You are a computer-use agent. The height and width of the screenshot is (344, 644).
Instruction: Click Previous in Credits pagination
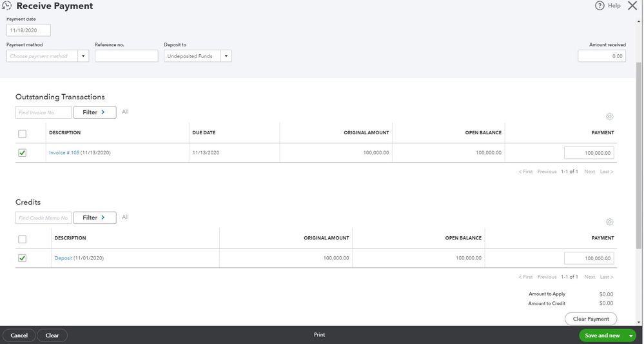pyautogui.click(x=547, y=277)
